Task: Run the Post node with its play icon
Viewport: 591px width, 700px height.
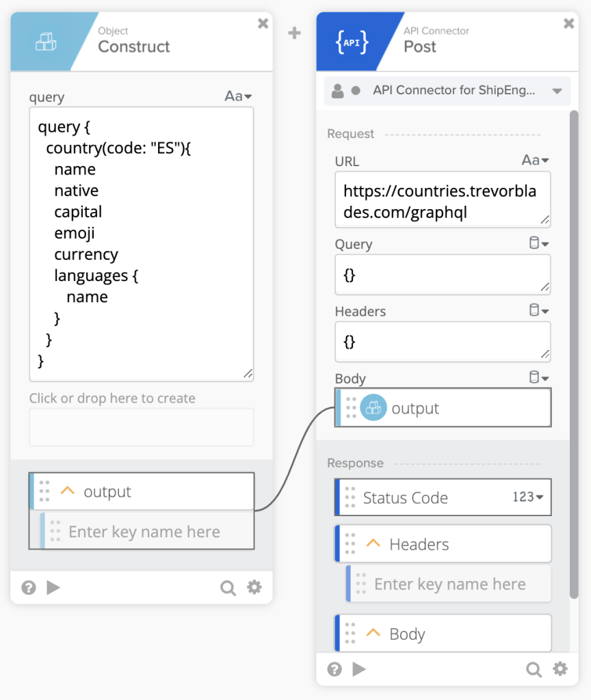Action: click(x=359, y=669)
